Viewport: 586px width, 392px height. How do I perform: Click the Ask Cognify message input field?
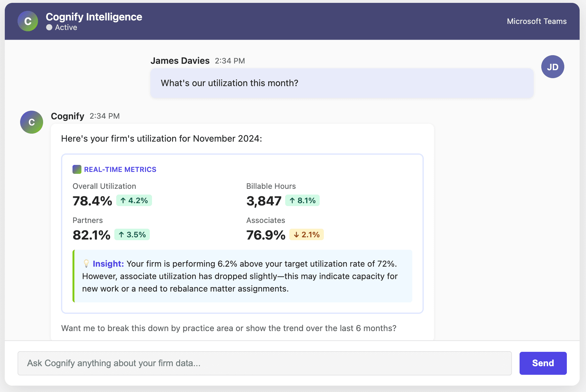(x=265, y=363)
